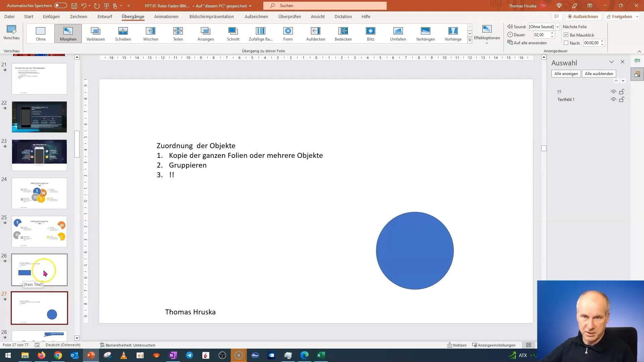The height and width of the screenshot is (362, 644).
Task: Open the Datei menu
Action: click(x=9, y=16)
